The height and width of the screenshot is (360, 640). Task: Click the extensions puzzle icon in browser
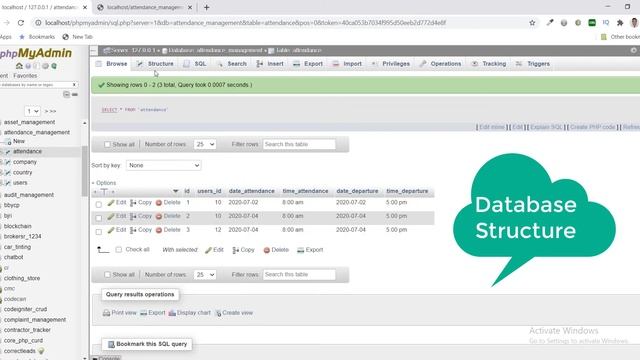pos(620,23)
